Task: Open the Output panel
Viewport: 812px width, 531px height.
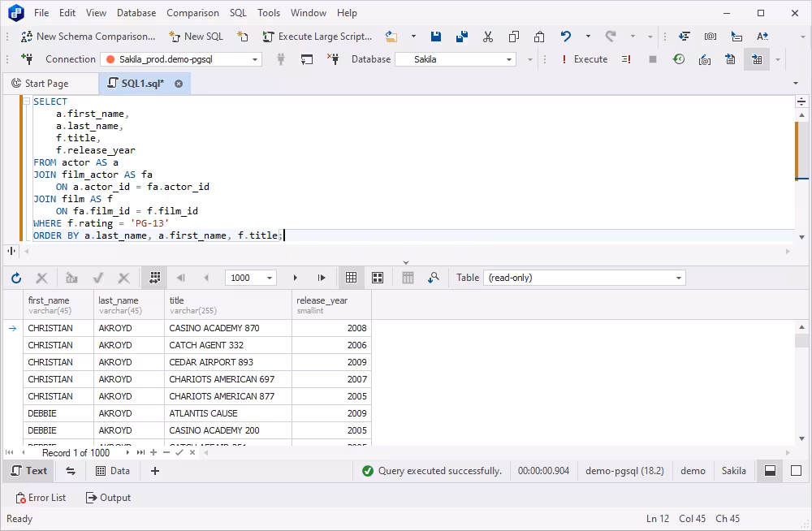Action: pos(108,498)
